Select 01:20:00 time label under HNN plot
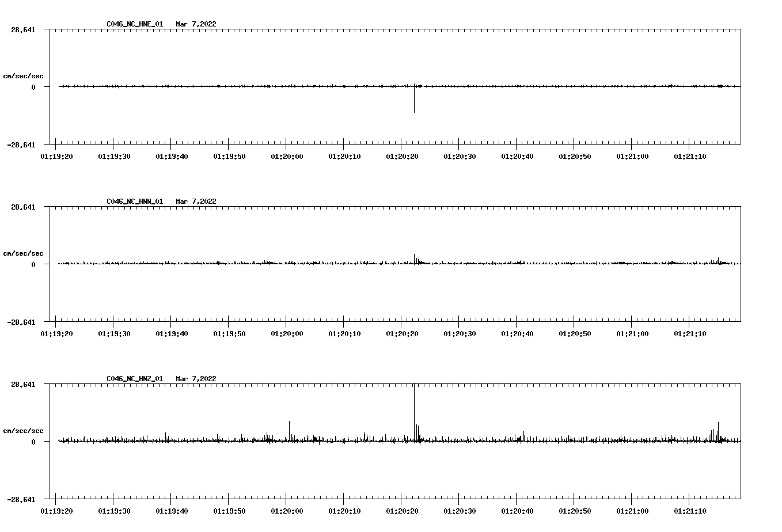This screenshot has height=532, width=782. tap(287, 334)
